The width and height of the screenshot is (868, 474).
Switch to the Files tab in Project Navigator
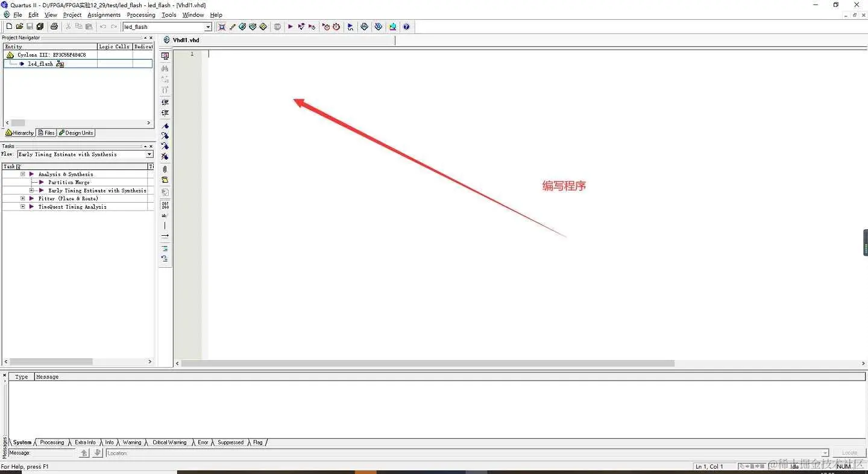click(x=46, y=133)
